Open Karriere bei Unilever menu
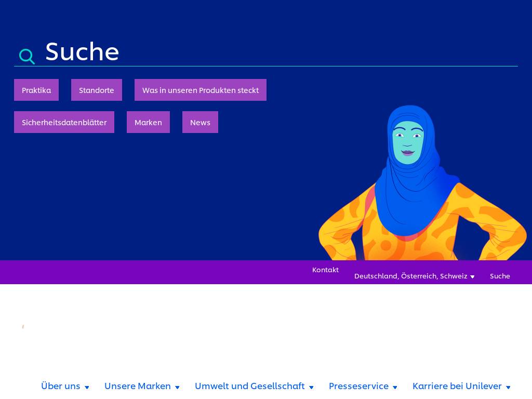 (x=457, y=386)
